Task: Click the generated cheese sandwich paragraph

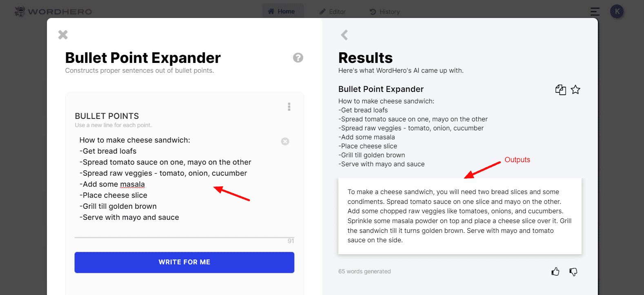Action: coord(460,216)
